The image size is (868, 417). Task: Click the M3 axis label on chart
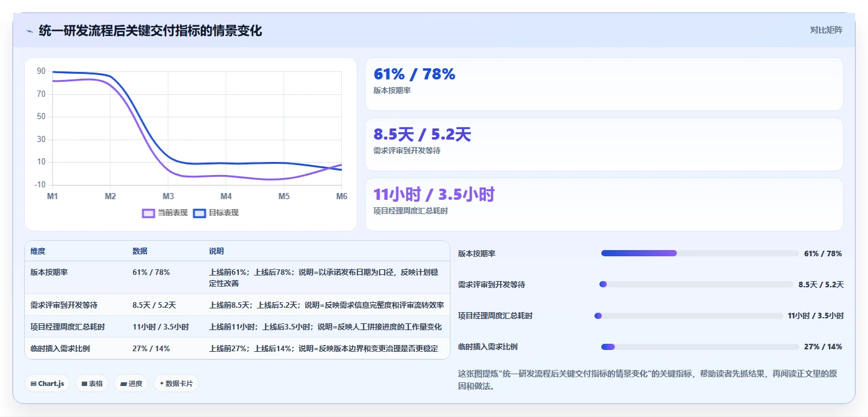point(168,196)
